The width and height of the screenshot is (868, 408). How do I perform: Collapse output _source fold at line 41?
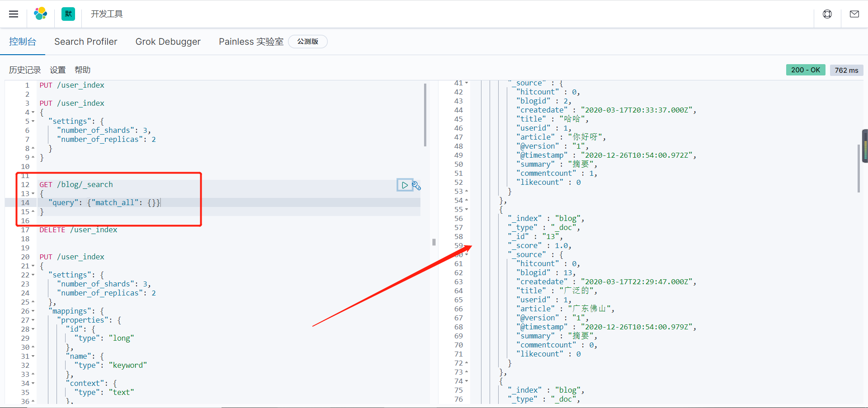pyautogui.click(x=467, y=83)
